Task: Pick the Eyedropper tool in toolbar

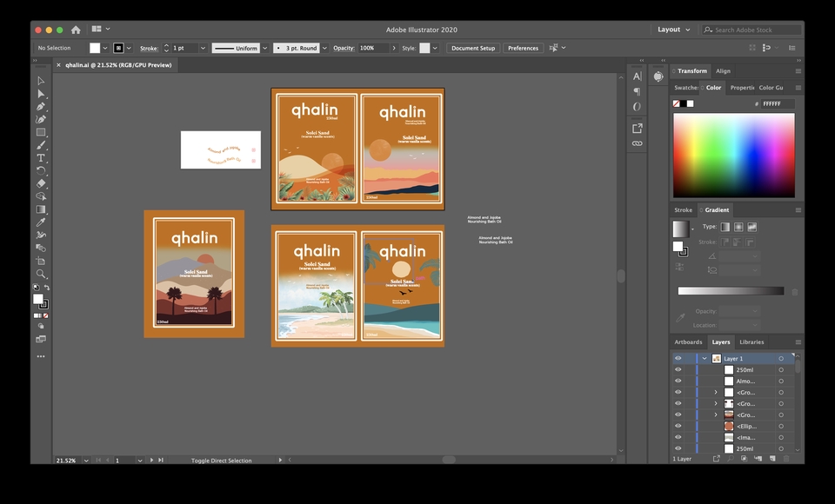Action: click(41, 222)
